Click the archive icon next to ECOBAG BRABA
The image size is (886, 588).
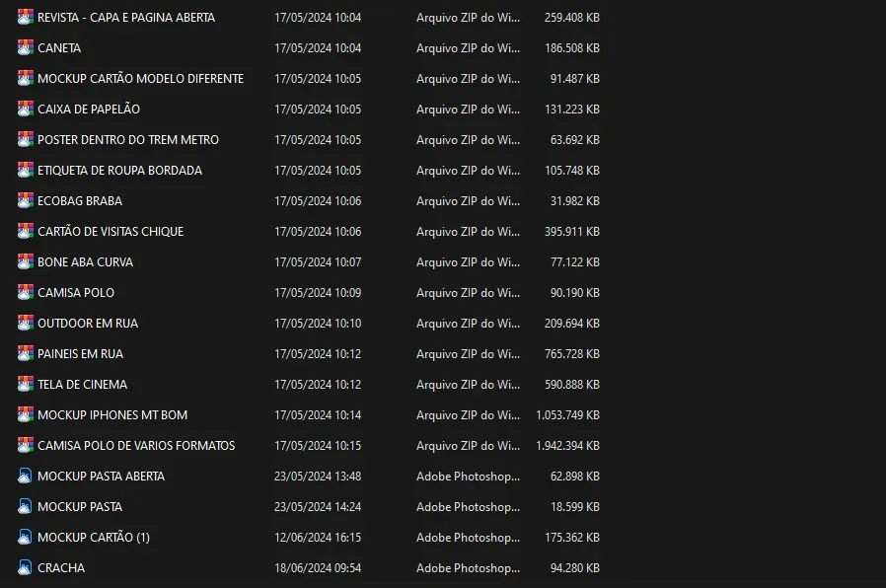pos(25,200)
